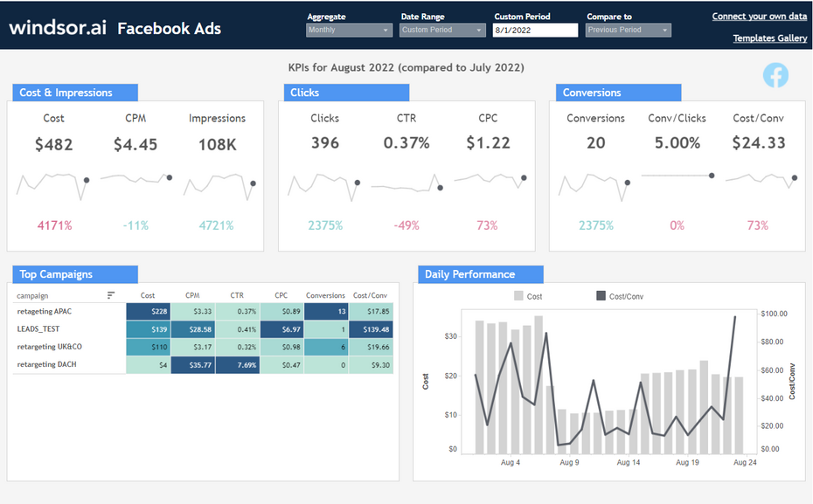Click the $110 cost cell
The image size is (813, 504).
click(149, 347)
